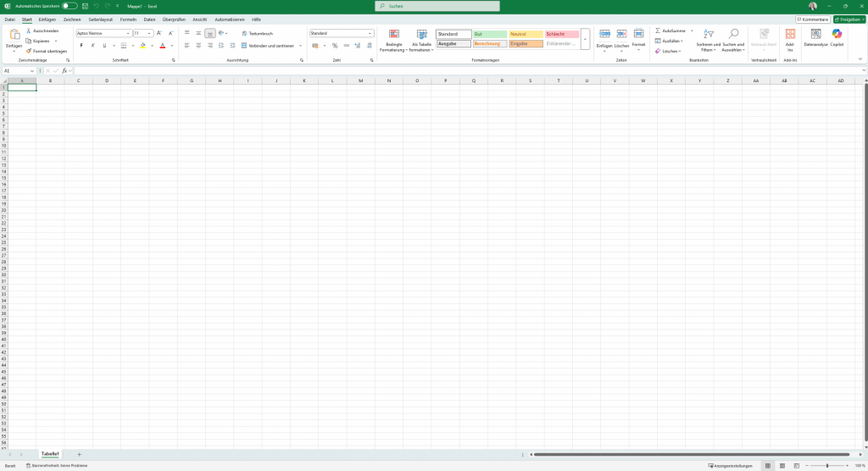Switch to the Formeln tab
The image size is (868, 471).
pyautogui.click(x=128, y=19)
